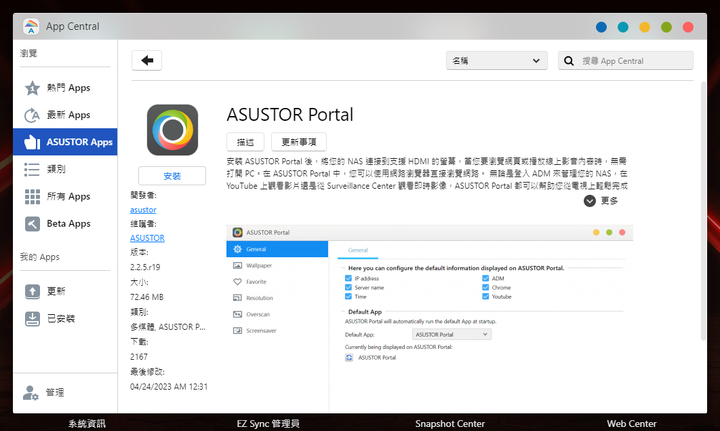Click the 安裝 install button
This screenshot has height=431, width=720.
172,176
